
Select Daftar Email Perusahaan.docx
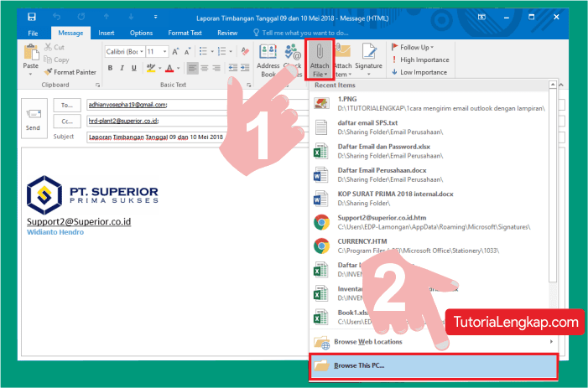click(x=429, y=175)
